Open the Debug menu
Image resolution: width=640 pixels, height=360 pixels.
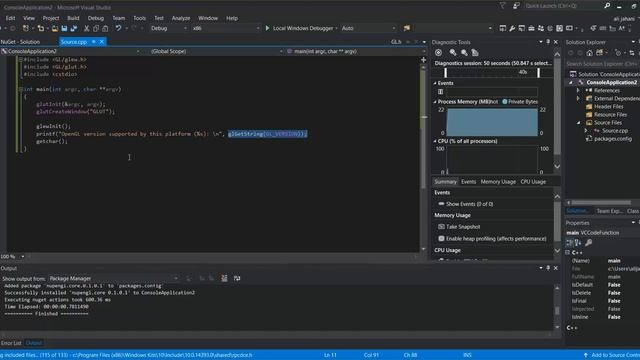[96, 18]
